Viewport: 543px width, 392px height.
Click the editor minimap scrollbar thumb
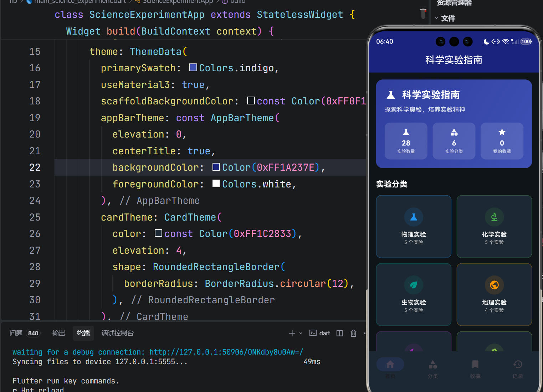[423, 14]
